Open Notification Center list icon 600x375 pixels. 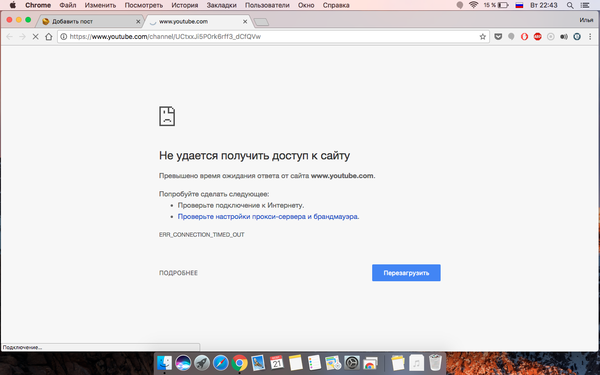tap(585, 5)
